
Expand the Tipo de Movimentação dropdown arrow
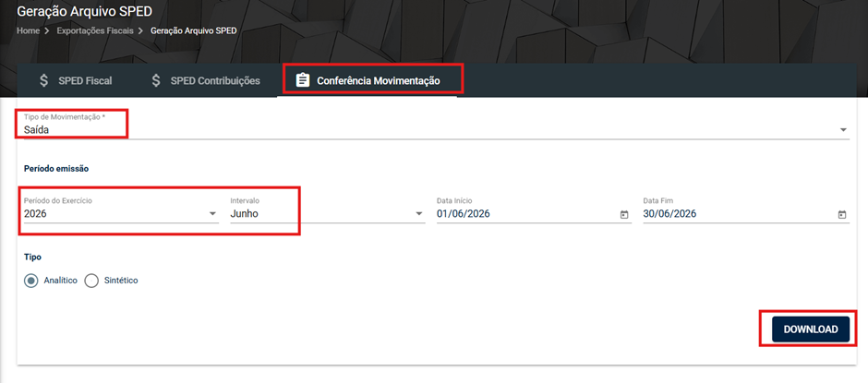[x=843, y=129]
